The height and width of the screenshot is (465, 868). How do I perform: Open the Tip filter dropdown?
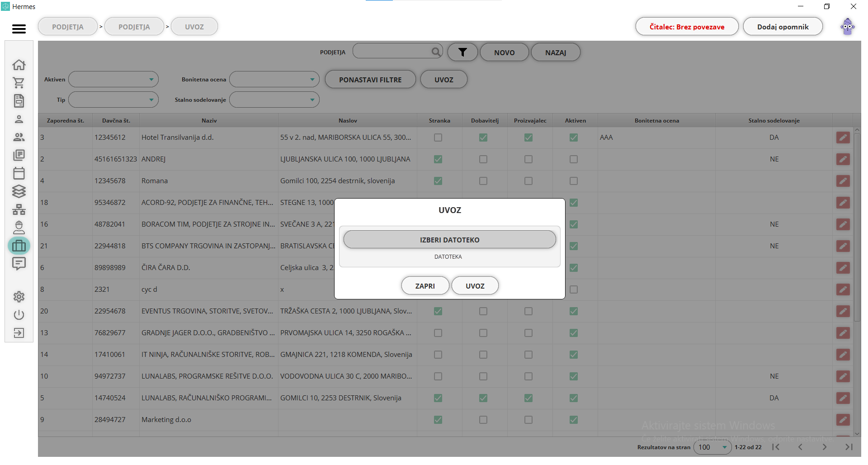coord(113,100)
